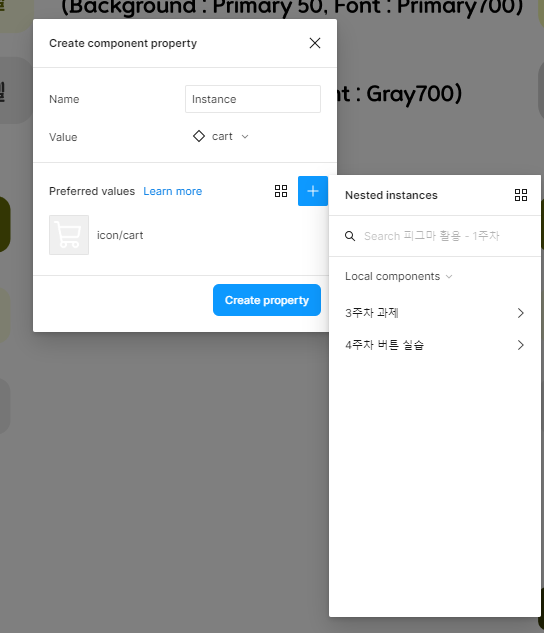The height and width of the screenshot is (633, 544).
Task: Close the Create component property dialog
Action: tap(315, 43)
